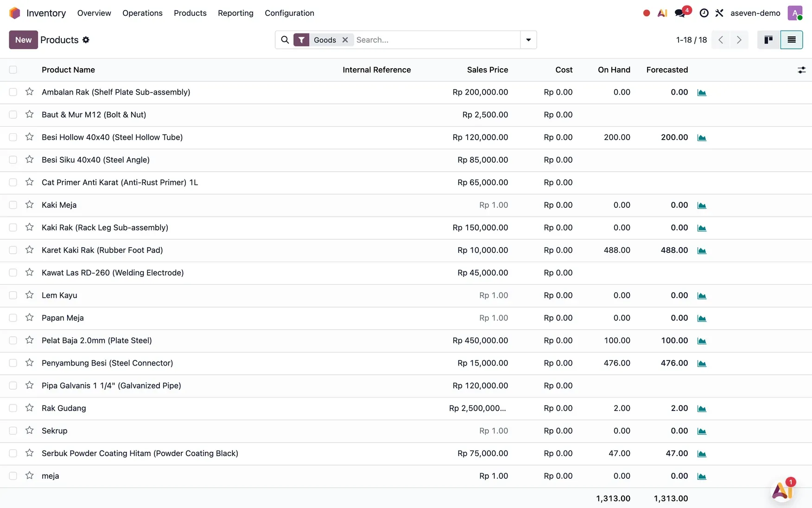
Task: Open the Configuration menu
Action: [x=289, y=13]
